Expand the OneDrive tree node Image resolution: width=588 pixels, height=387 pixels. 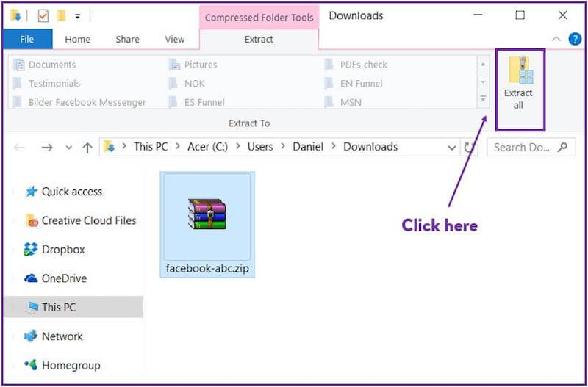[14, 278]
